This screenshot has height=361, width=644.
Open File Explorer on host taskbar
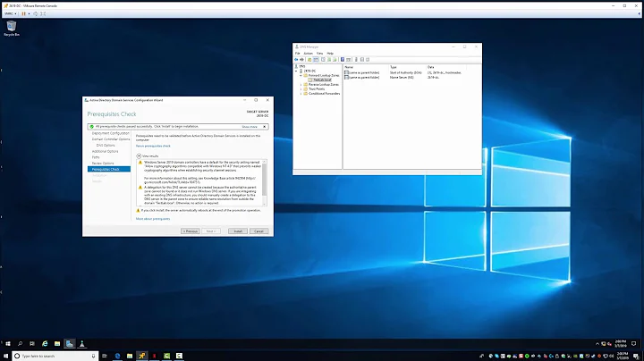tap(130, 356)
